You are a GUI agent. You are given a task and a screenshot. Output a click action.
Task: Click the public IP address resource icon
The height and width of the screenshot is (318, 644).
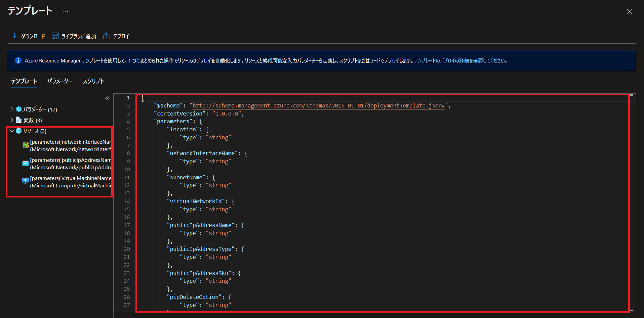pos(26,163)
